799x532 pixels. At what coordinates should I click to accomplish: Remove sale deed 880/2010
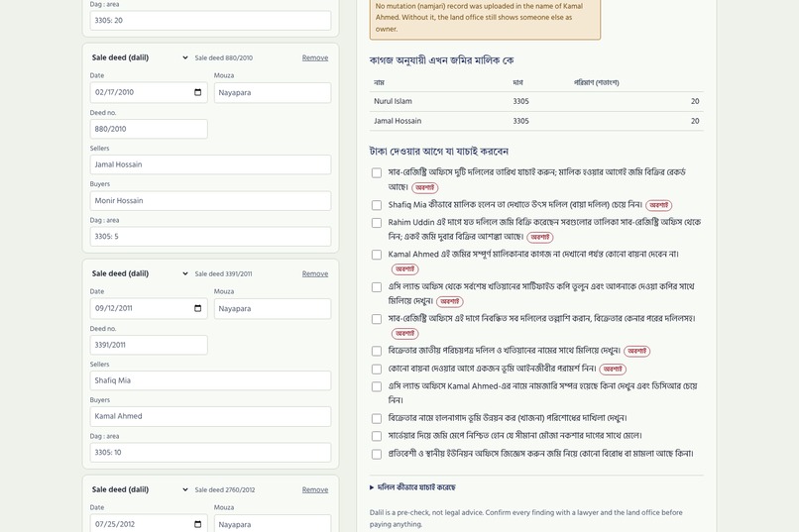(x=315, y=57)
